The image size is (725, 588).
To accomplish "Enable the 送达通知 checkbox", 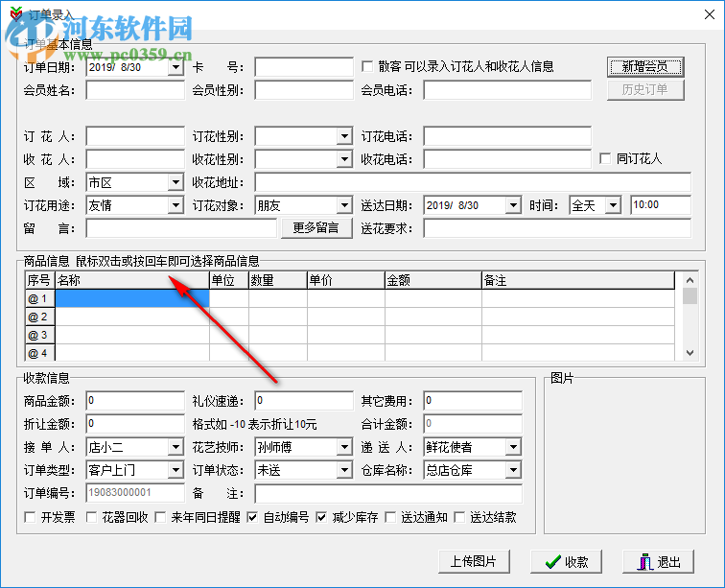I will tap(390, 517).
